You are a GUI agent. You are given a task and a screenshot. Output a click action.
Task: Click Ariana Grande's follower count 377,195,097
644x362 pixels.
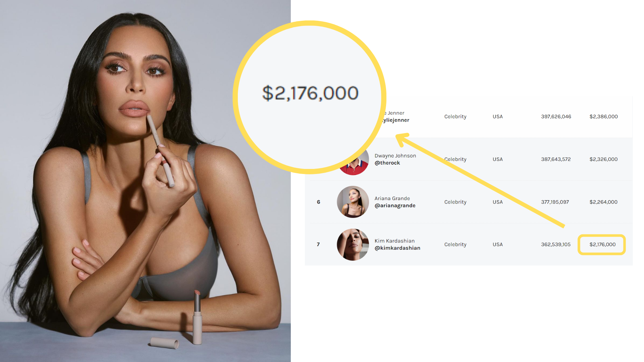(x=555, y=202)
